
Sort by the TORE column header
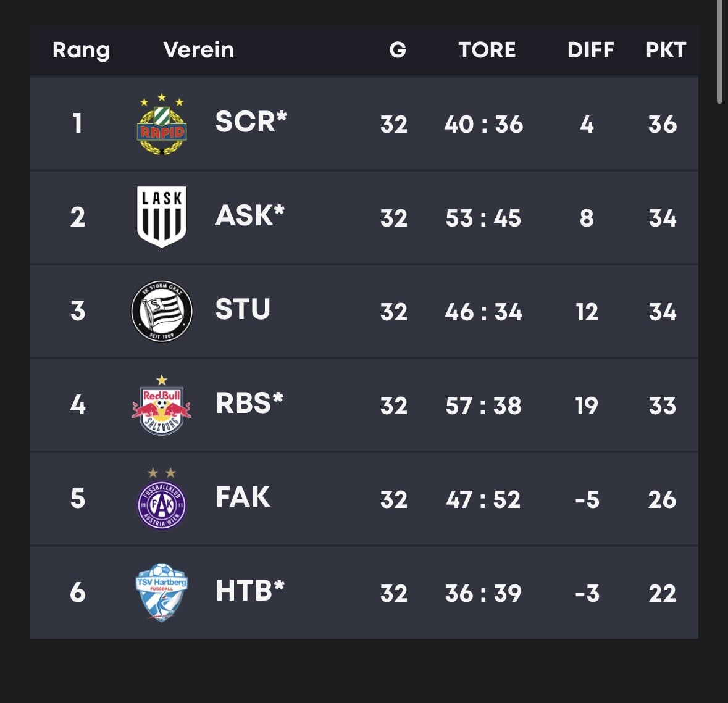[x=487, y=50]
